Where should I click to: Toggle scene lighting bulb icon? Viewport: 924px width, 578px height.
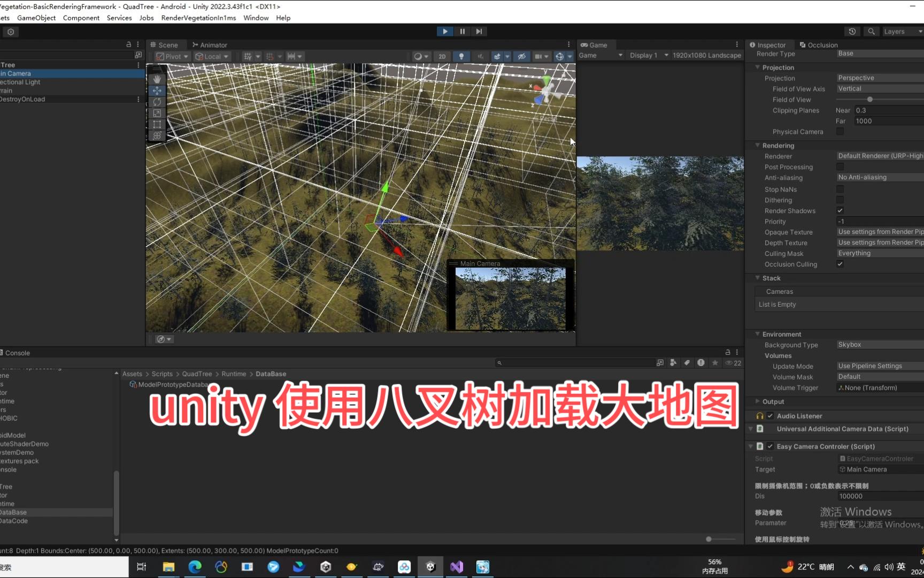[461, 56]
